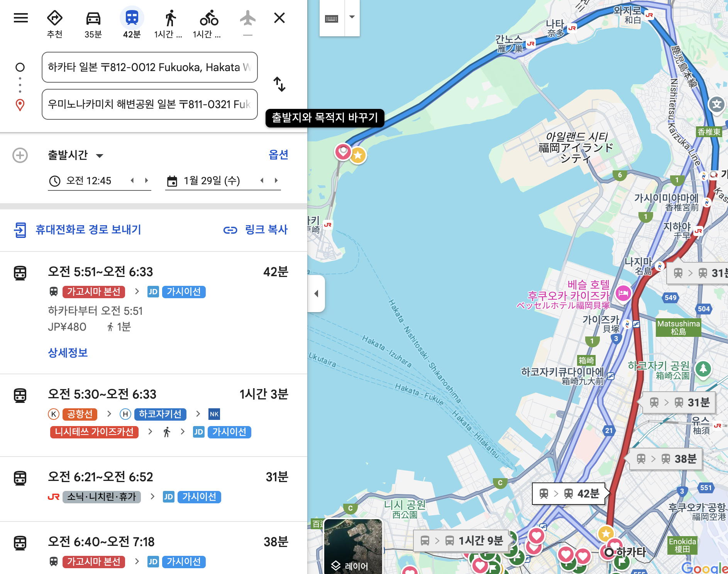Click the keyboard input tool icon
Screen dimensions: 728x574
point(332,18)
